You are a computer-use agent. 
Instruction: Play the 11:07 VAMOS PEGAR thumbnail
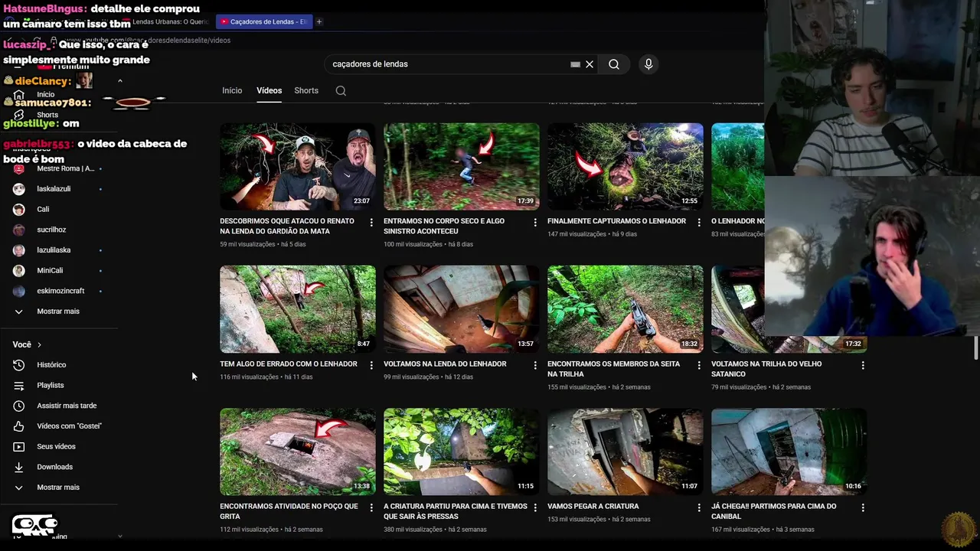pos(626,452)
